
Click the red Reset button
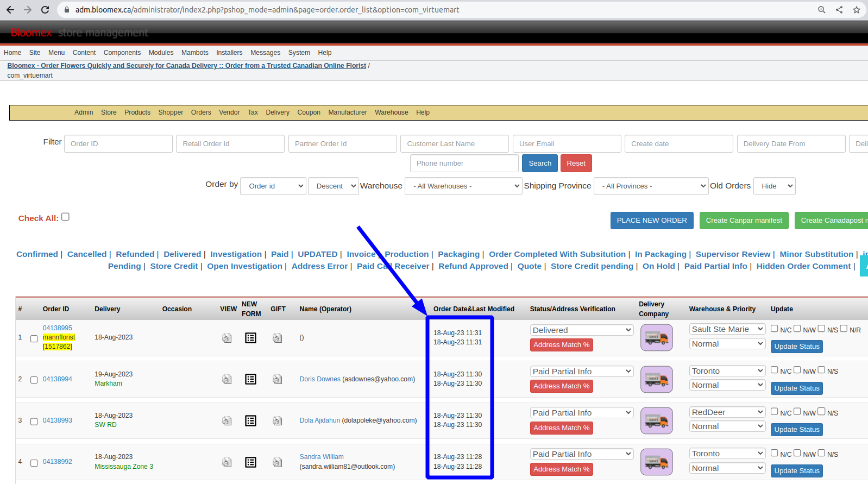coord(576,164)
